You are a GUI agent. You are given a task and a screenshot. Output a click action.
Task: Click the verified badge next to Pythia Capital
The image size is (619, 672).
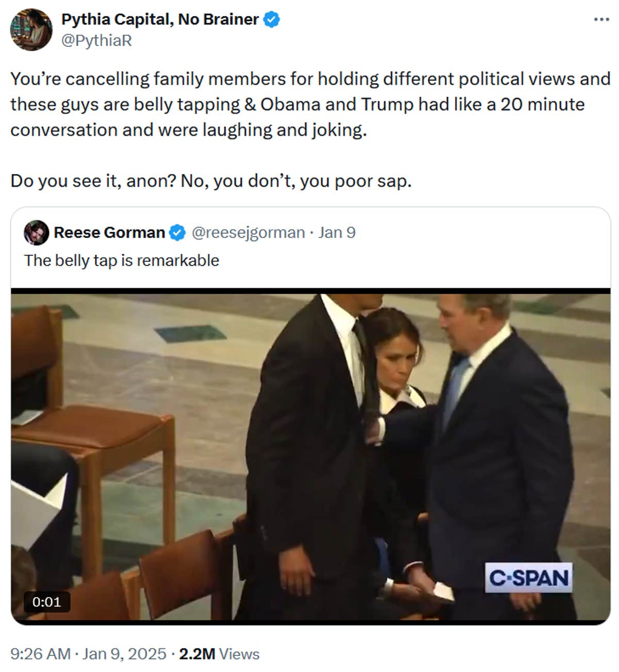tap(272, 19)
